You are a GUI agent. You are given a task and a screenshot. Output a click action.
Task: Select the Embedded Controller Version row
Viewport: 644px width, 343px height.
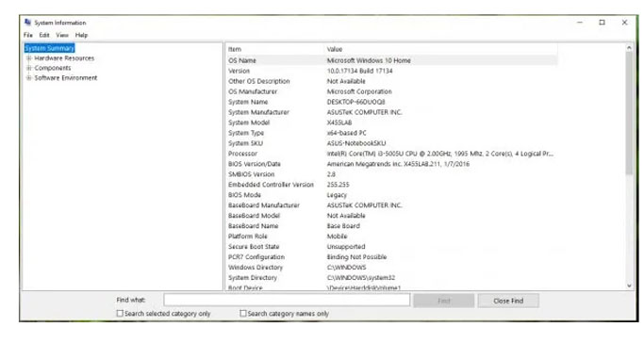tap(392, 185)
